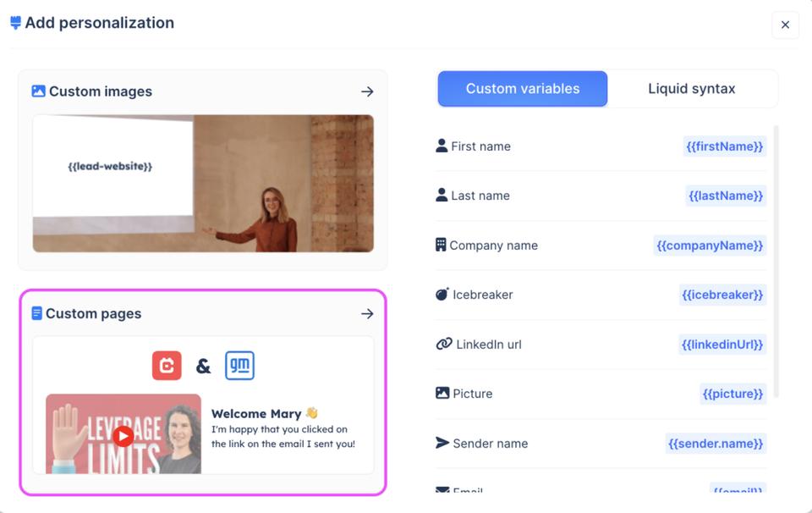Image resolution: width=812 pixels, height=513 pixels.
Task: Insert the {{picture}} variable
Action: 732,394
